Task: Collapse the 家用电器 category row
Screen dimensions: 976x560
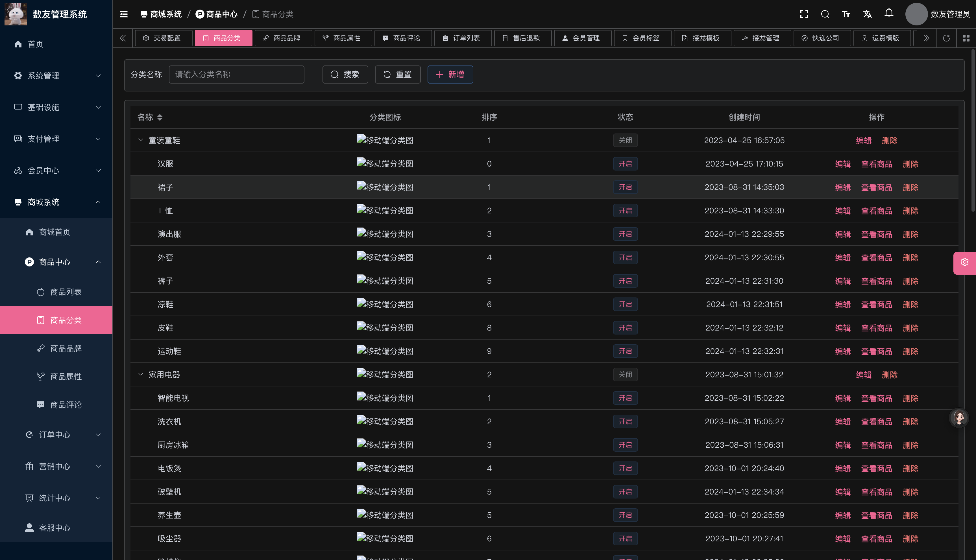Action: click(x=140, y=374)
